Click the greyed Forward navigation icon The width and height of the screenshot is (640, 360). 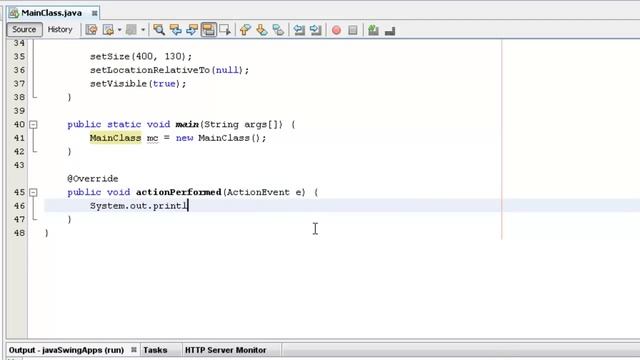(x=131, y=30)
